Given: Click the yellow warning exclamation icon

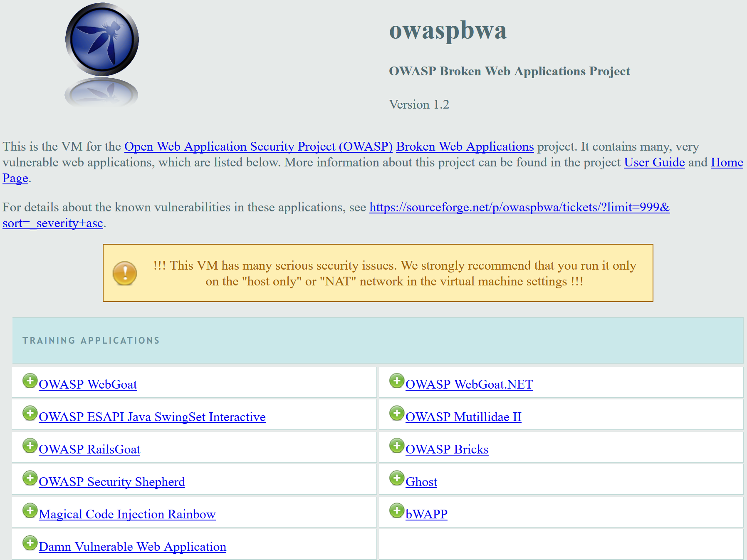Looking at the screenshot, I should tap(125, 273).
